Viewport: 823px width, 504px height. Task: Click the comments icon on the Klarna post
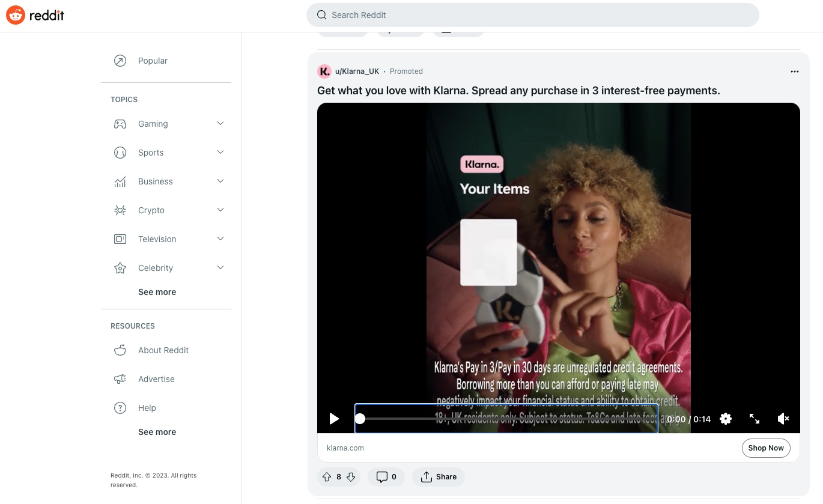coord(382,476)
